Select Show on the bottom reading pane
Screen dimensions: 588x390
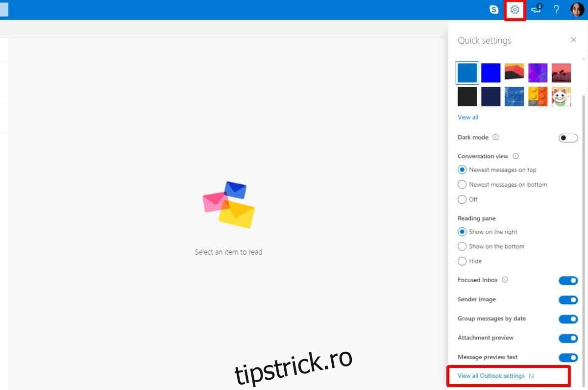click(462, 246)
